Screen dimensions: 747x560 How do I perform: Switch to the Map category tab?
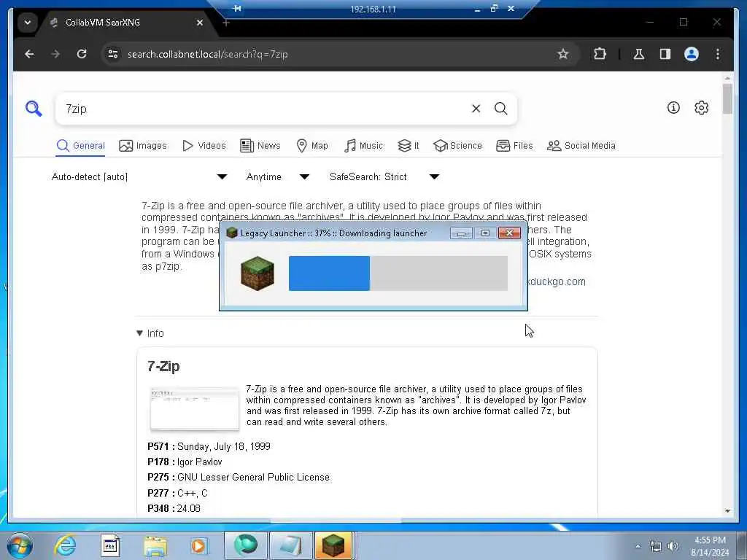tap(312, 146)
